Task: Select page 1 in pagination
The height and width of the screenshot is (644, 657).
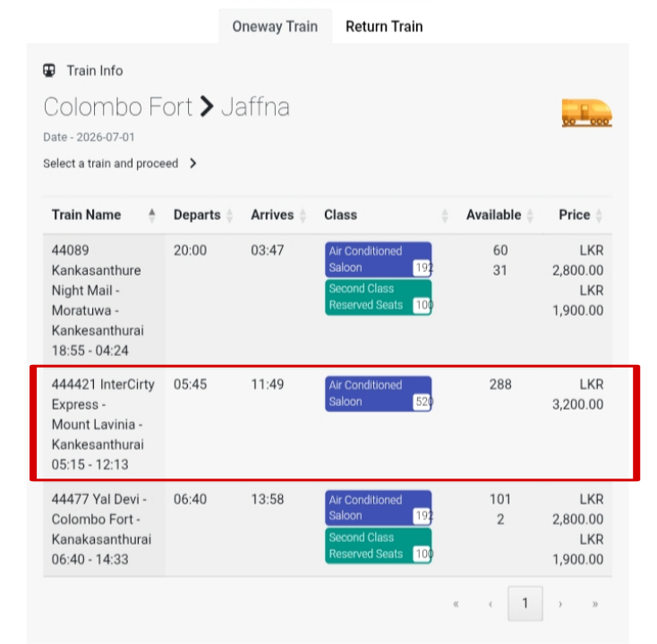Action: [x=525, y=604]
